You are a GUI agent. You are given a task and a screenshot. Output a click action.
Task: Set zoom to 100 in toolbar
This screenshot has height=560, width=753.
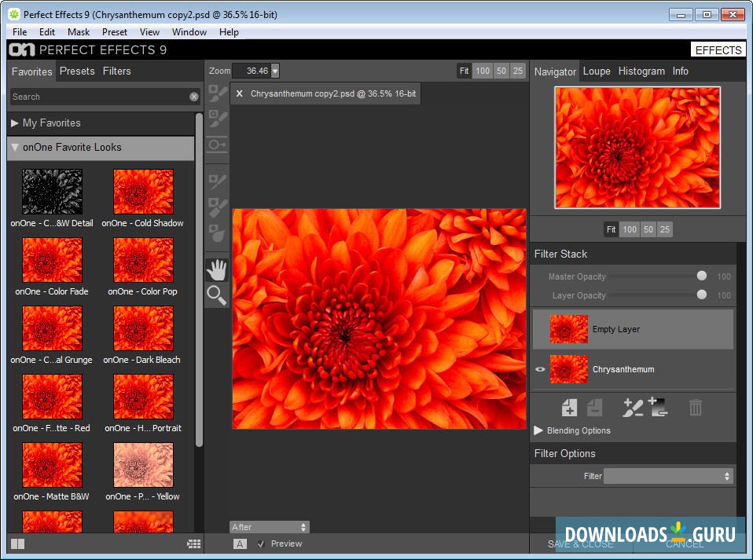tap(483, 71)
